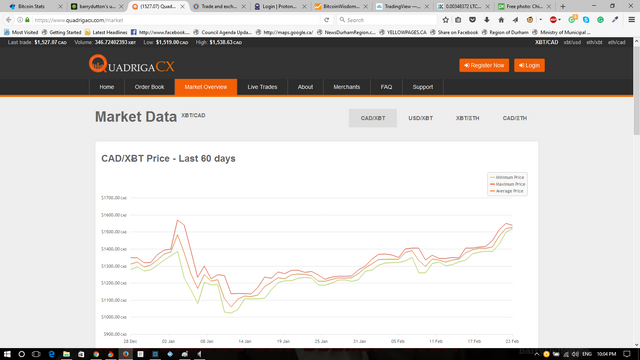Open the monkey-face extension icon

[x=530, y=20]
